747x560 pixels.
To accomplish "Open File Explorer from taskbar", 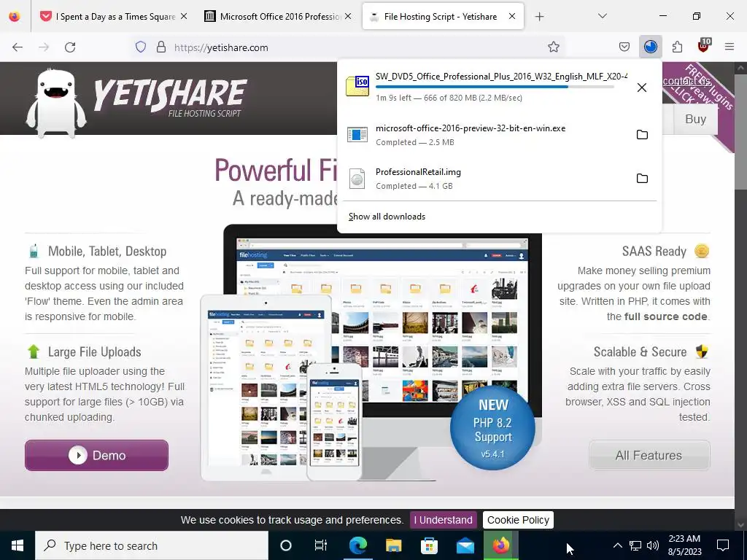I will click(393, 545).
